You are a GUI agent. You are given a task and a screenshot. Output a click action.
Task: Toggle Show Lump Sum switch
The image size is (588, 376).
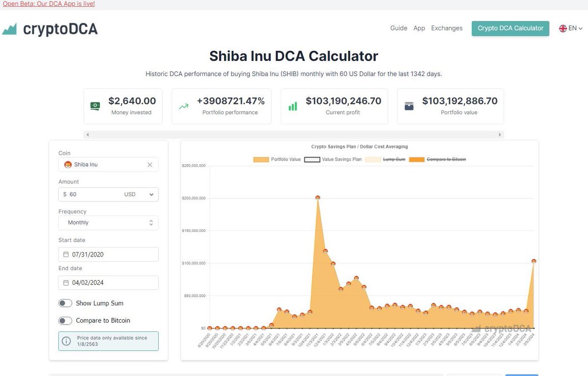click(65, 303)
